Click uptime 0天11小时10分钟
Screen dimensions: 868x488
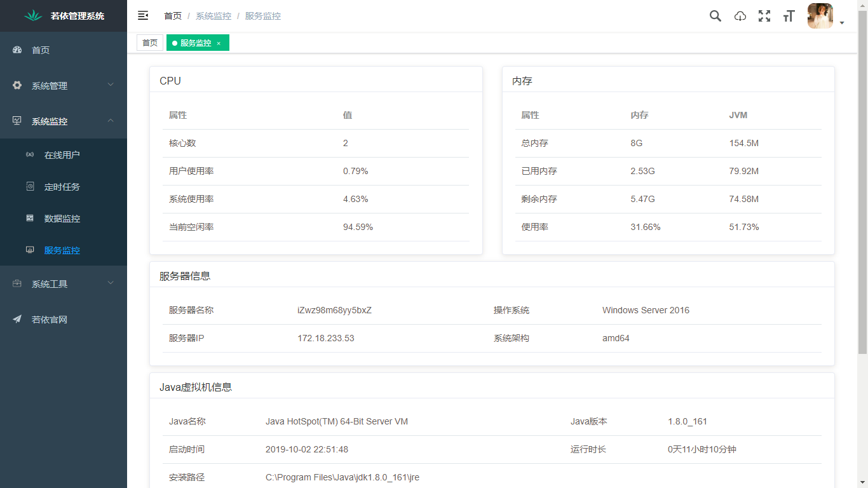point(702,449)
